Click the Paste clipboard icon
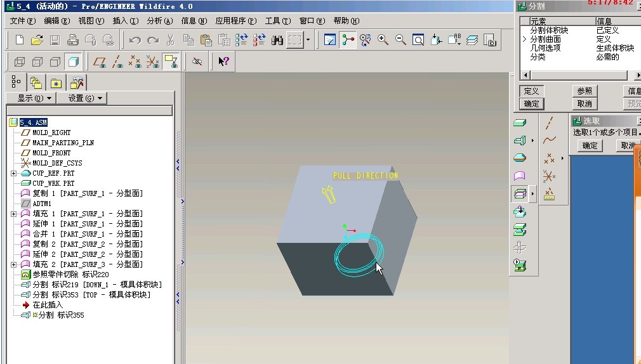 pyautogui.click(x=206, y=39)
